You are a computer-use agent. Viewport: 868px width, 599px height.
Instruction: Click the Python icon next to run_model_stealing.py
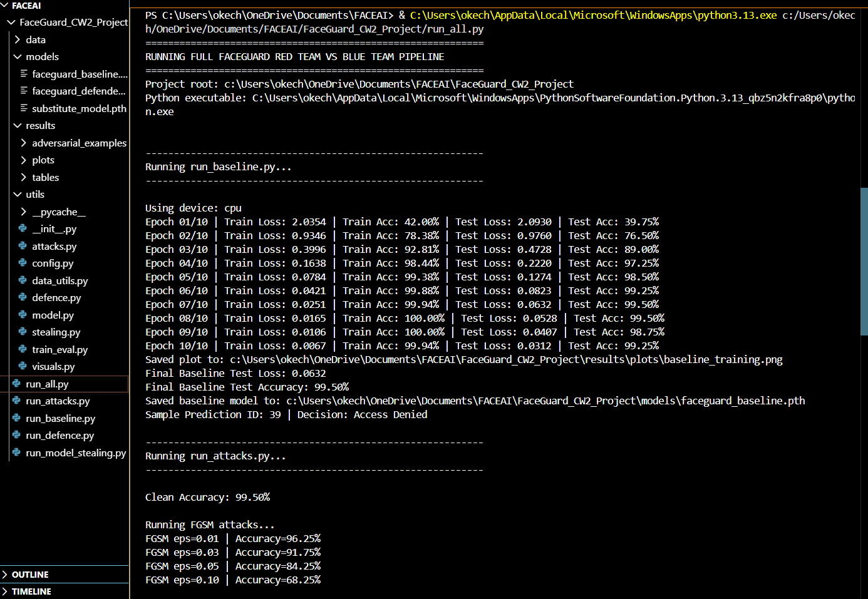click(x=17, y=453)
